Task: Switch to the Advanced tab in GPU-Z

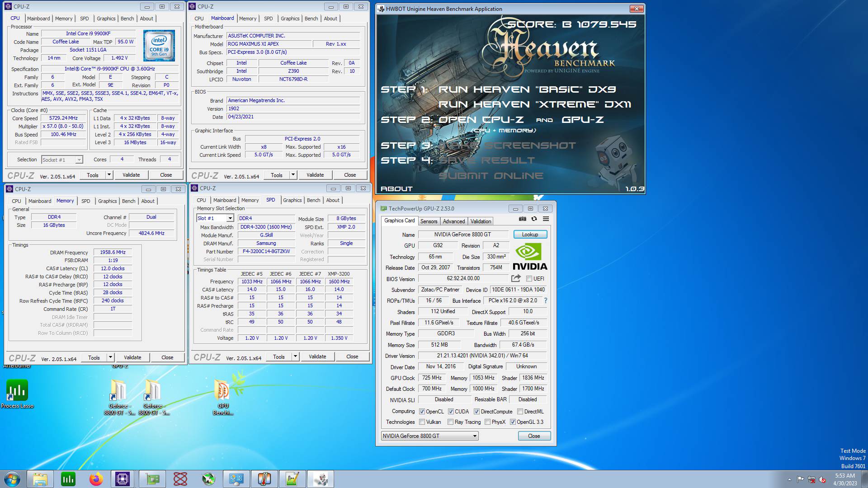Action: tap(453, 221)
